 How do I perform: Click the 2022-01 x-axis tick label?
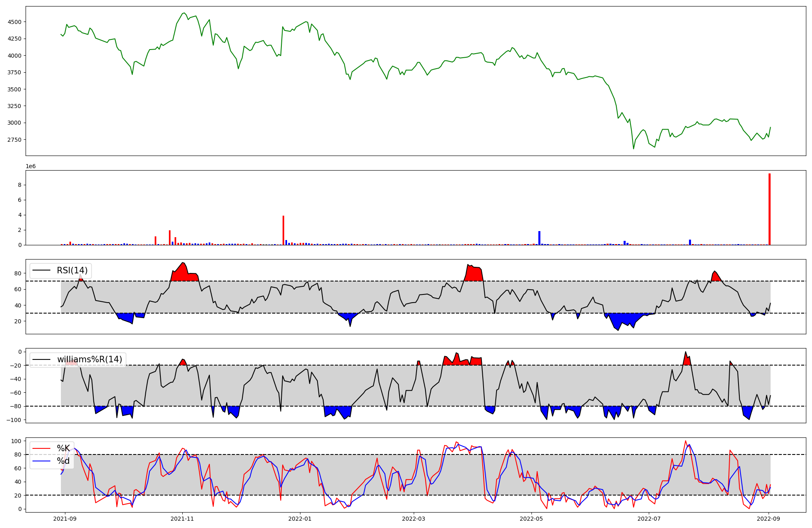tap(300, 519)
